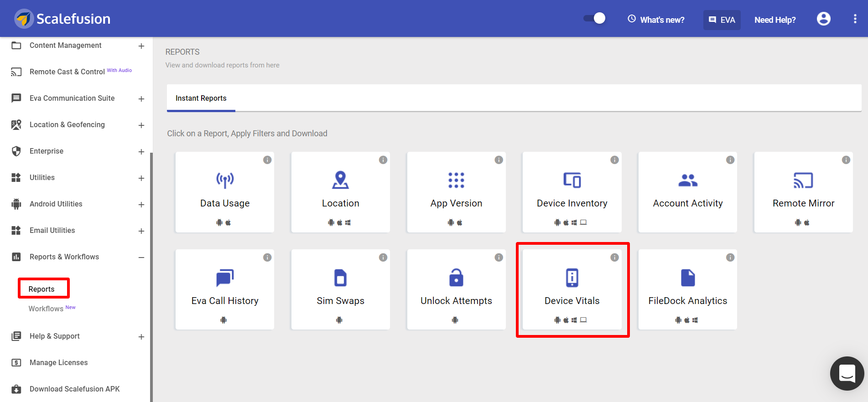Switch to the Instant Reports tab
The image size is (868, 402).
point(201,98)
